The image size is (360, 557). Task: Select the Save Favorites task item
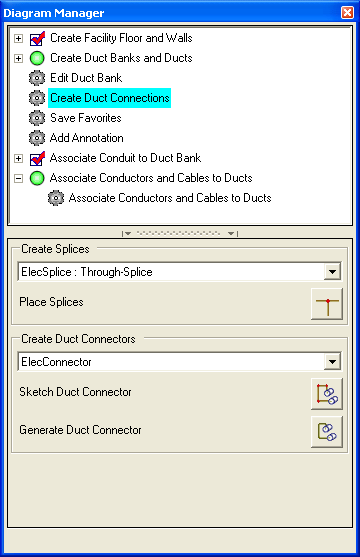click(x=86, y=118)
